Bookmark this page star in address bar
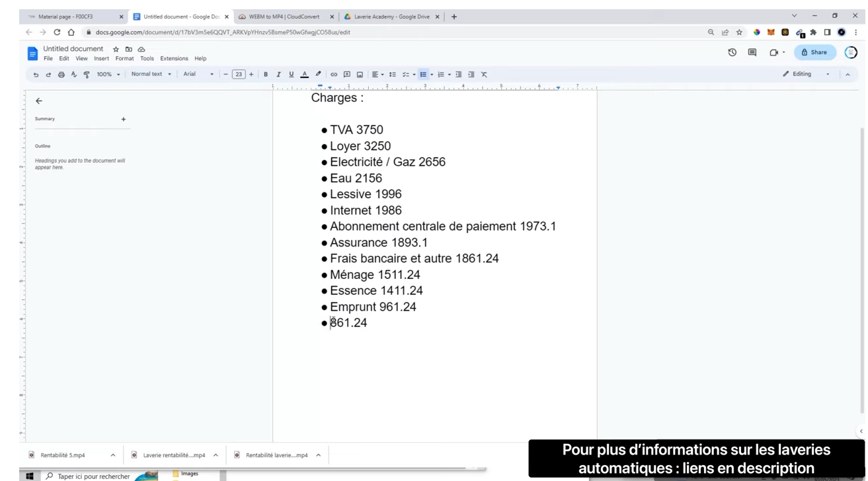868x481 pixels. click(x=739, y=32)
